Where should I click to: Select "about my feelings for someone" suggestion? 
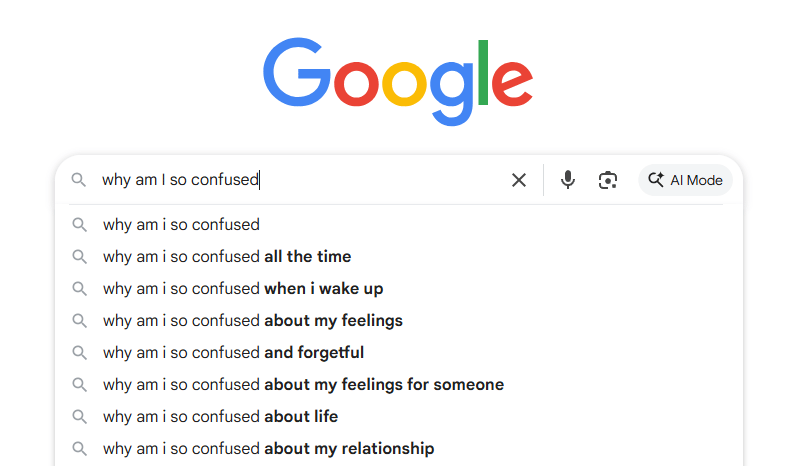point(303,385)
